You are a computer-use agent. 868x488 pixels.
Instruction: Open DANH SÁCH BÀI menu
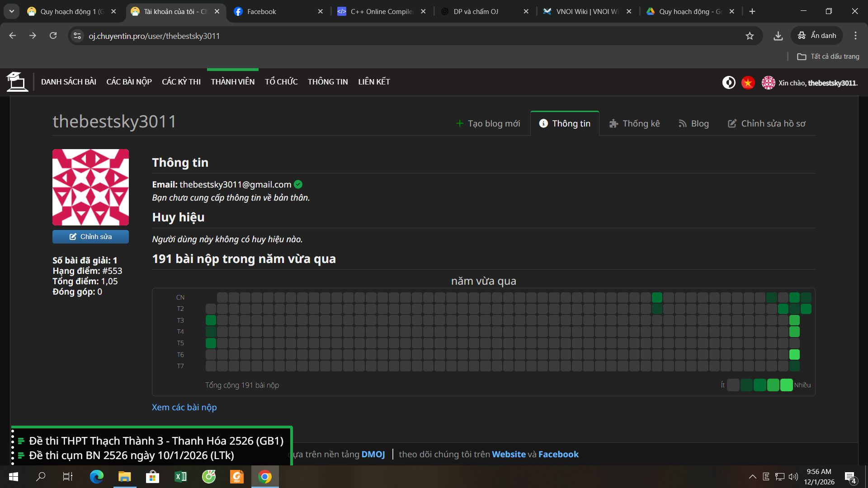click(x=69, y=82)
